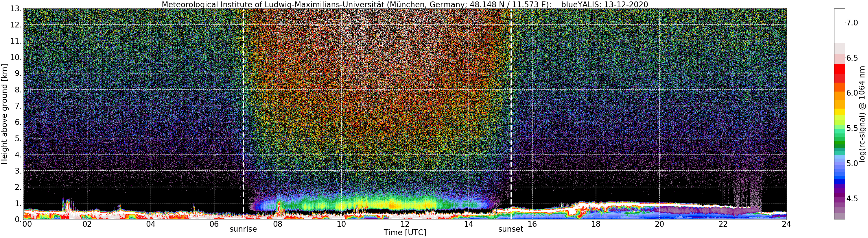
Task: Click the height tick label '10.'
Action: [16, 57]
